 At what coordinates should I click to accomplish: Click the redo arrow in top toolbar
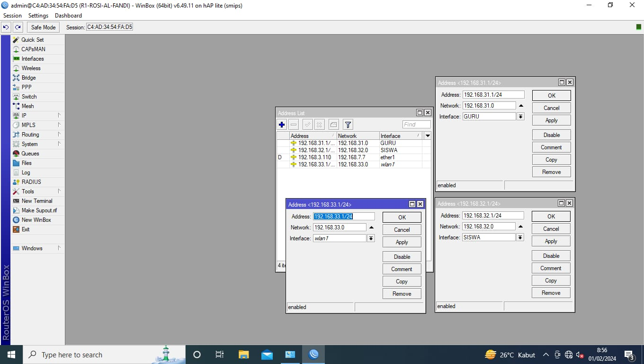click(x=18, y=27)
